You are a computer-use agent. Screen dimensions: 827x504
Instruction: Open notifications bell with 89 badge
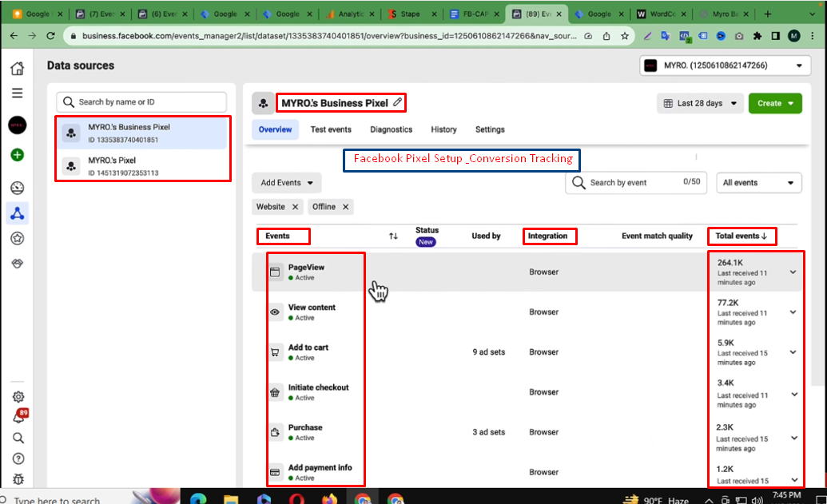19,416
